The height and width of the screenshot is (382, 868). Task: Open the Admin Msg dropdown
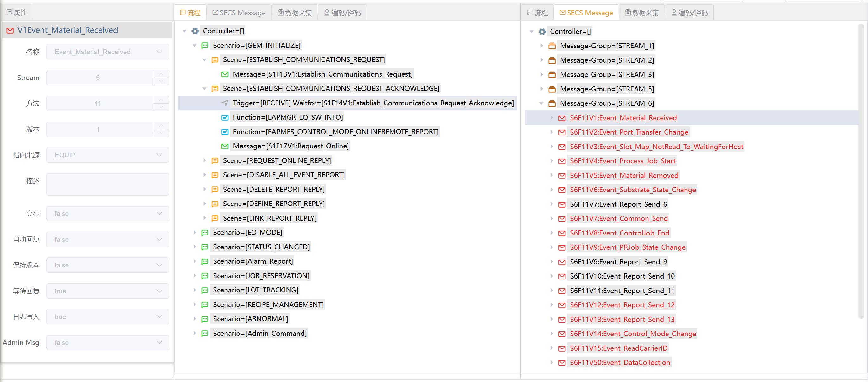tap(107, 343)
